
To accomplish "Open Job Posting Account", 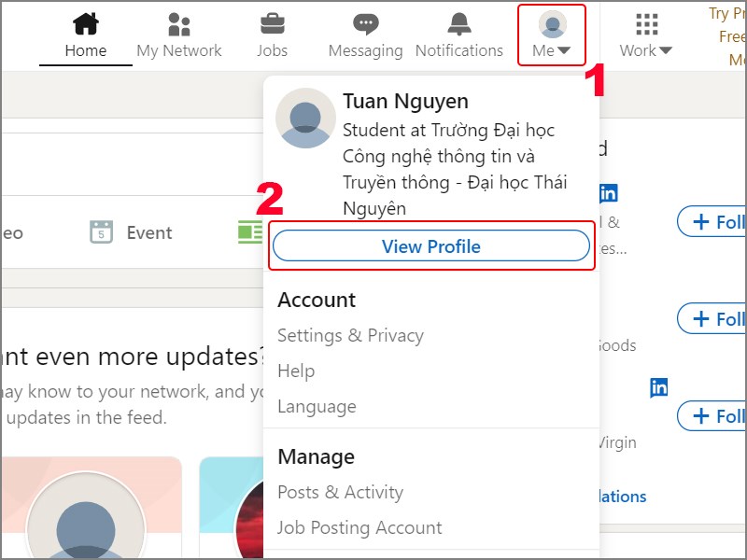I will [359, 527].
